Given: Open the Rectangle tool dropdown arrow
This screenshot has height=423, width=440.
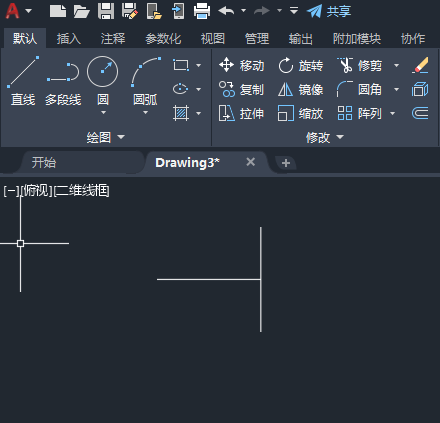Looking at the screenshot, I should (198, 65).
